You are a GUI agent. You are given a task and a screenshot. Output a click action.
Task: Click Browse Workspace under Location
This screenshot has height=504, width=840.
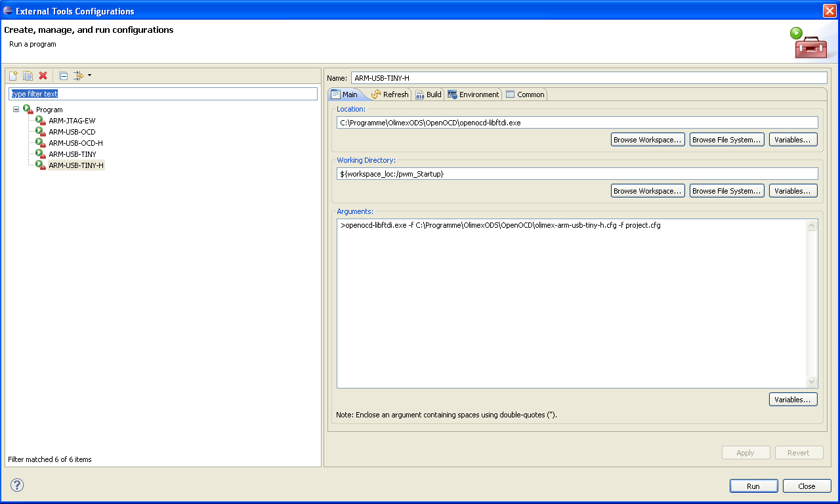(648, 140)
